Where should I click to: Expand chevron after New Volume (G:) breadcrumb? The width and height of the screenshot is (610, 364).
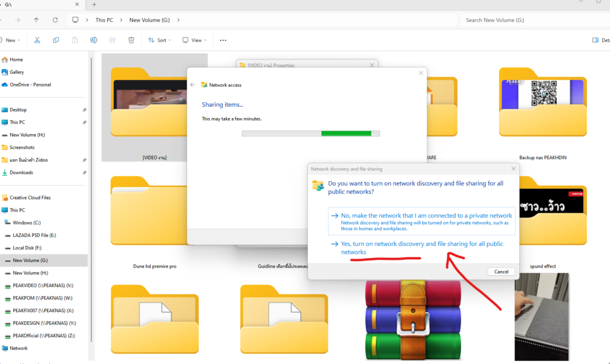178,20
